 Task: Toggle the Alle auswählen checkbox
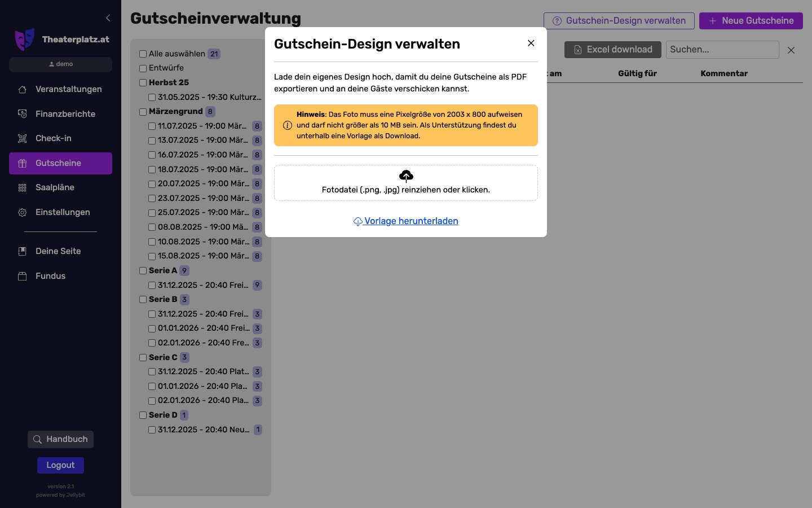point(143,54)
